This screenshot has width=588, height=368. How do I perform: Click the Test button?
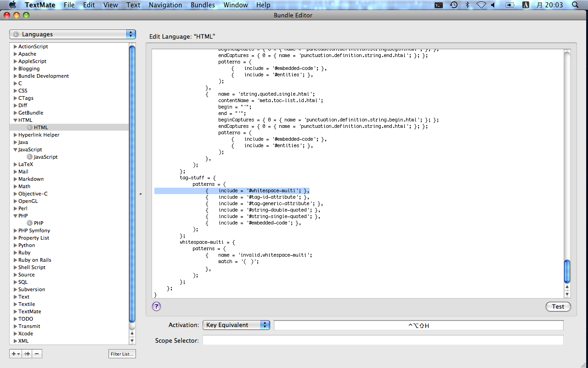[558, 307]
